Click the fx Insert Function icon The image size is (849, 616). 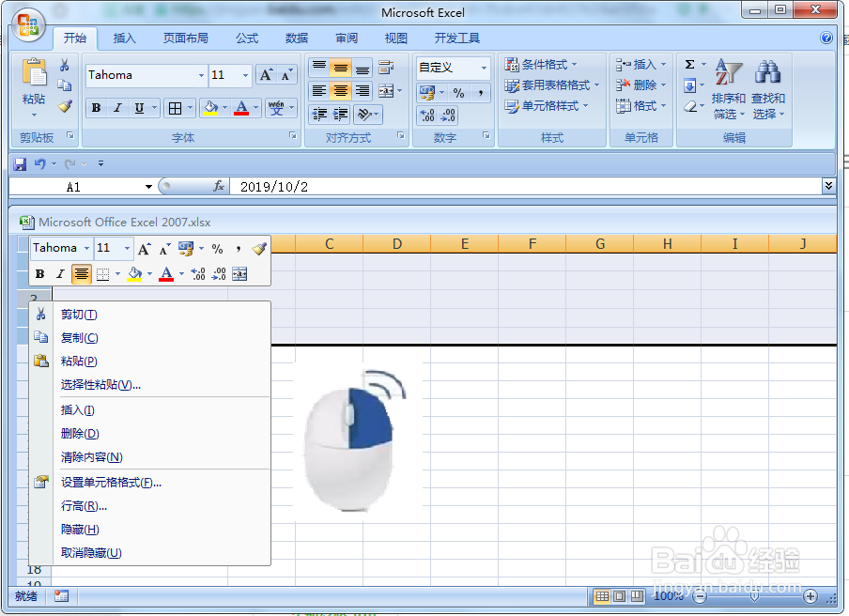pos(218,186)
